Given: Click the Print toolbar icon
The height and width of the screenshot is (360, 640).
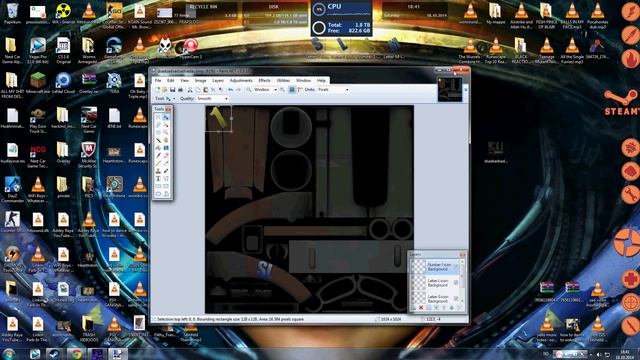Looking at the screenshot, I should click(x=180, y=89).
